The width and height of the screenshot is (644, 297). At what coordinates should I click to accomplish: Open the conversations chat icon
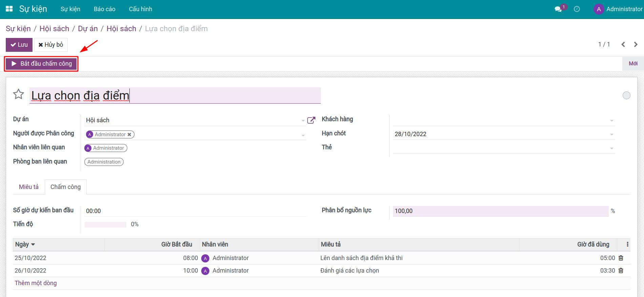(x=558, y=9)
